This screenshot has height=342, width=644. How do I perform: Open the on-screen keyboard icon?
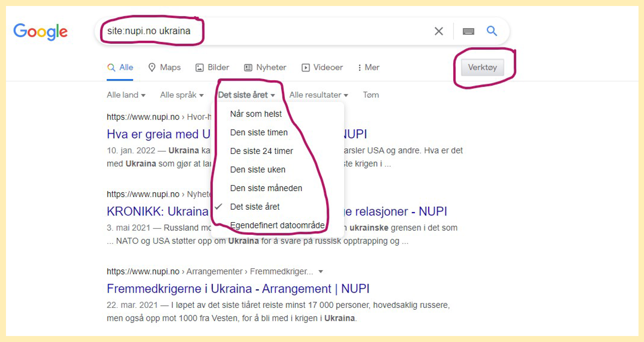click(x=468, y=31)
